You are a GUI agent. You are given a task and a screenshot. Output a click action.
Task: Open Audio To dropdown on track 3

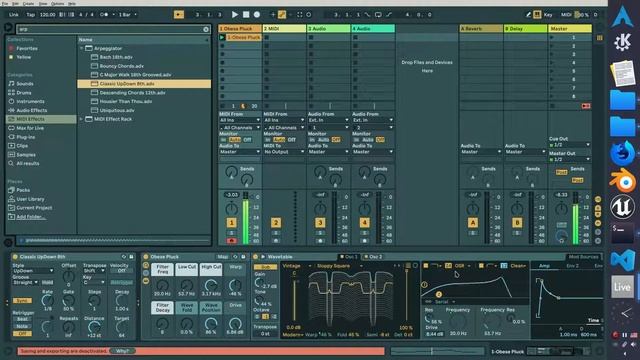pos(328,152)
